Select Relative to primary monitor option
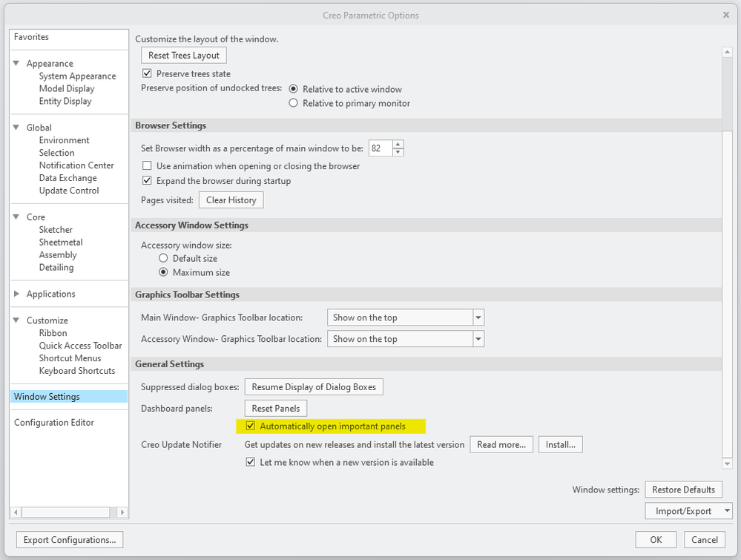The width and height of the screenshot is (741, 560). pyautogui.click(x=293, y=103)
